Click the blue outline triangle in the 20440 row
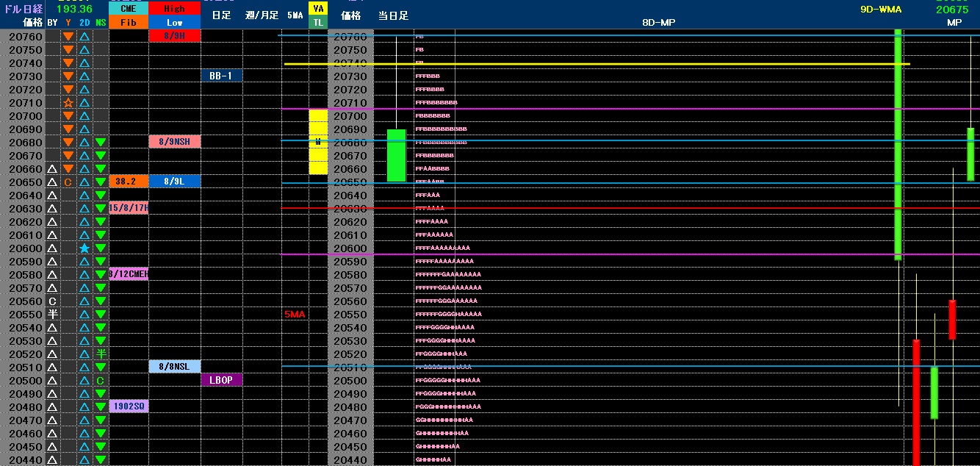Viewport: 980px width, 466px height. [84, 460]
